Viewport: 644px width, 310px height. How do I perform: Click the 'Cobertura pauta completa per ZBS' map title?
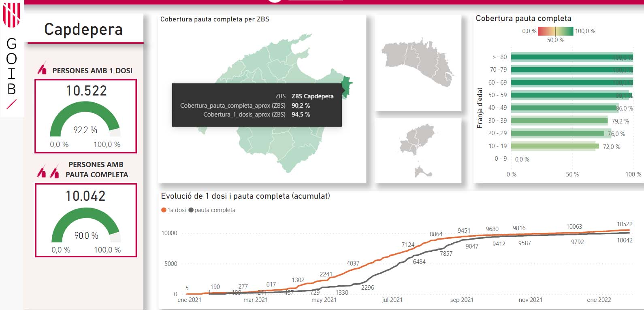[215, 19]
